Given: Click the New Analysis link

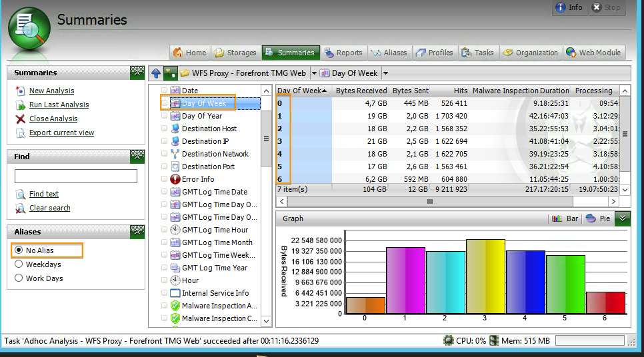Looking at the screenshot, I should click(x=51, y=91).
